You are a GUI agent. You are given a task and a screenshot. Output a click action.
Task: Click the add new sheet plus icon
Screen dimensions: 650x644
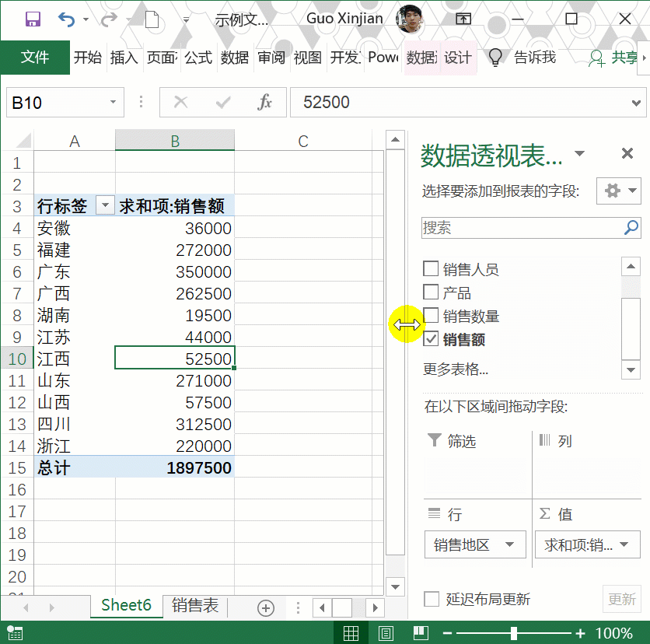click(x=266, y=607)
